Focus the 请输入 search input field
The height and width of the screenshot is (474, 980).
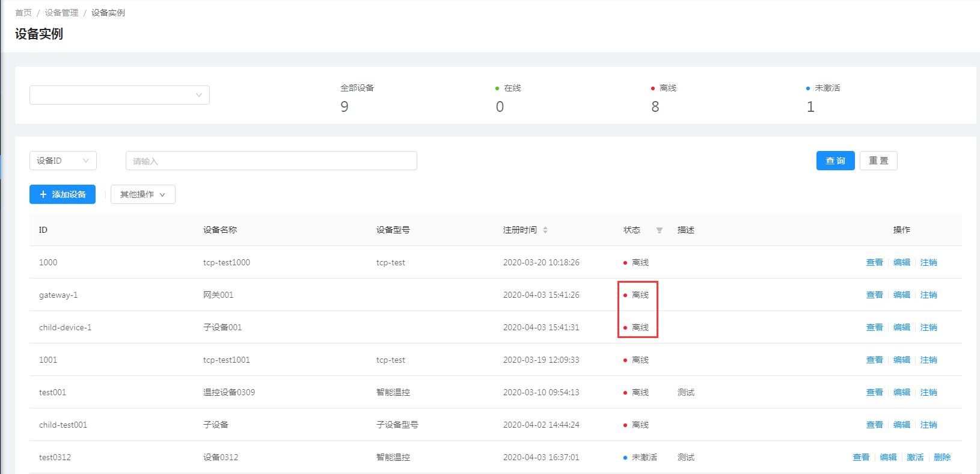coord(271,161)
